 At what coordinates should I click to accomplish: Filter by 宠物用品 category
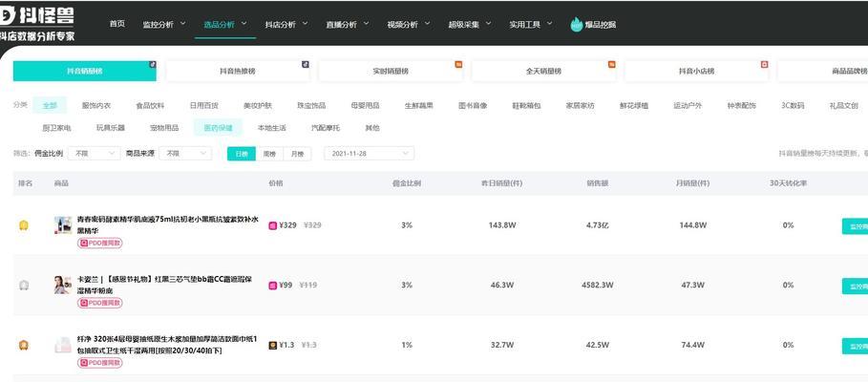point(164,128)
